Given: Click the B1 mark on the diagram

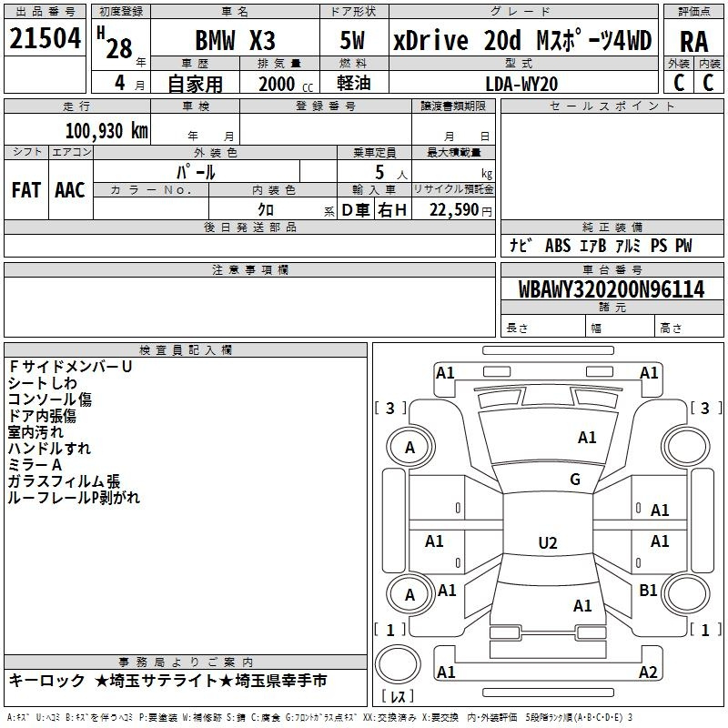Looking at the screenshot, I should (x=648, y=590).
